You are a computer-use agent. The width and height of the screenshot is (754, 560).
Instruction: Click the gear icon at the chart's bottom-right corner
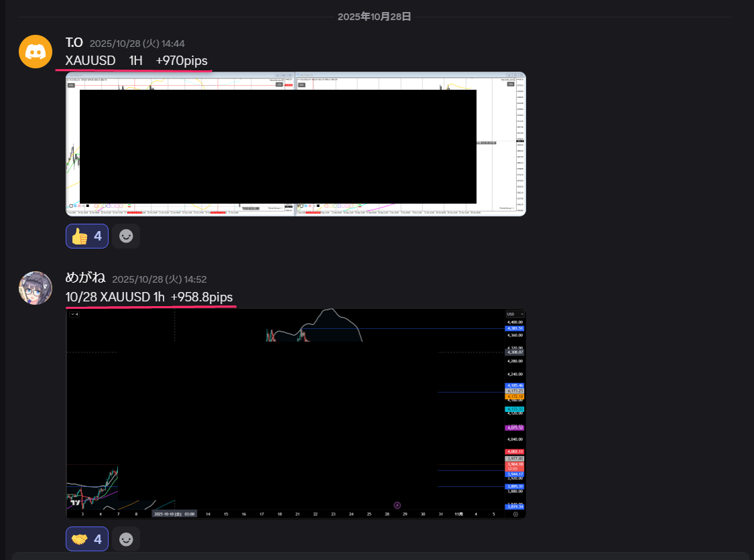(x=515, y=514)
